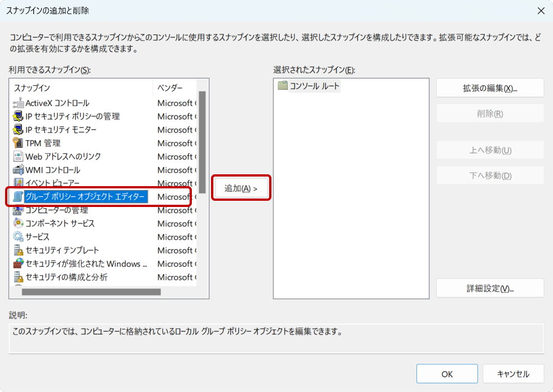Select セキュリティの構成と分析 list entry
This screenshot has width=553, height=392.
coord(66,277)
